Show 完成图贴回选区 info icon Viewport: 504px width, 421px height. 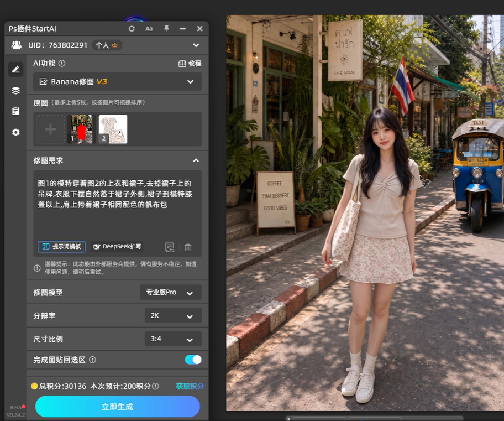click(93, 360)
